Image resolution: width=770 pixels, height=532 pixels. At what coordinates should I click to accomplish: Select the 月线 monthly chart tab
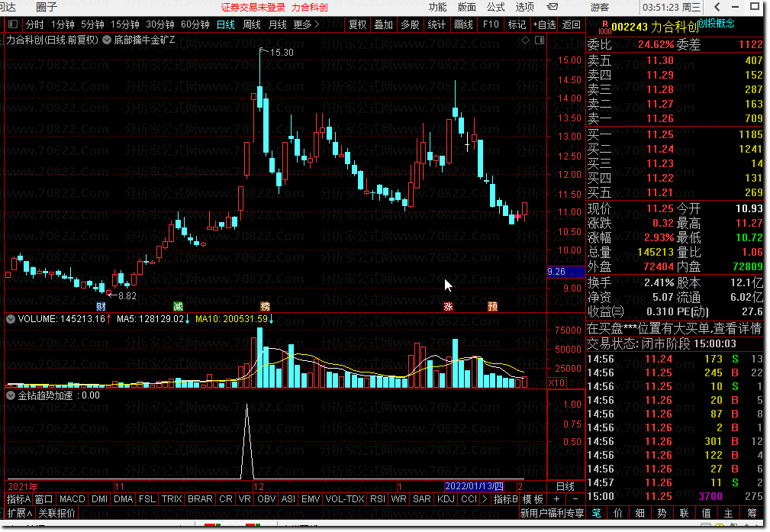click(278, 24)
